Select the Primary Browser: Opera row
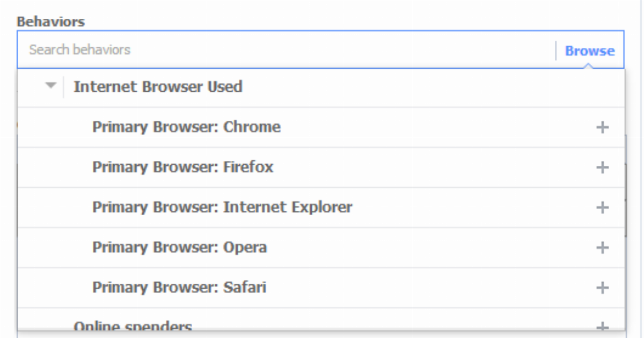The width and height of the screenshot is (644, 338). [x=179, y=248]
